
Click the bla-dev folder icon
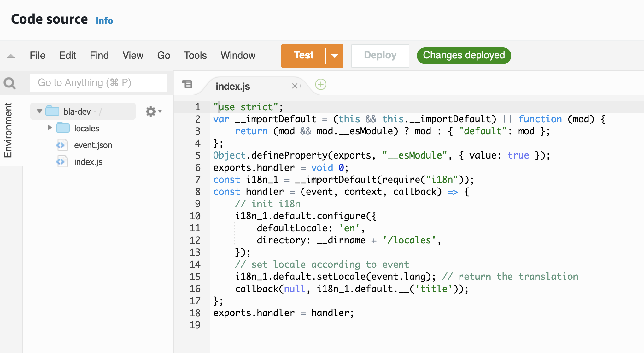click(x=52, y=111)
